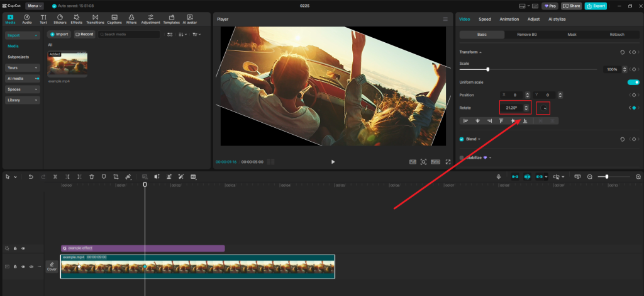Image resolution: width=644 pixels, height=296 pixels.
Task: Lock the main video track
Action: pyautogui.click(x=15, y=266)
